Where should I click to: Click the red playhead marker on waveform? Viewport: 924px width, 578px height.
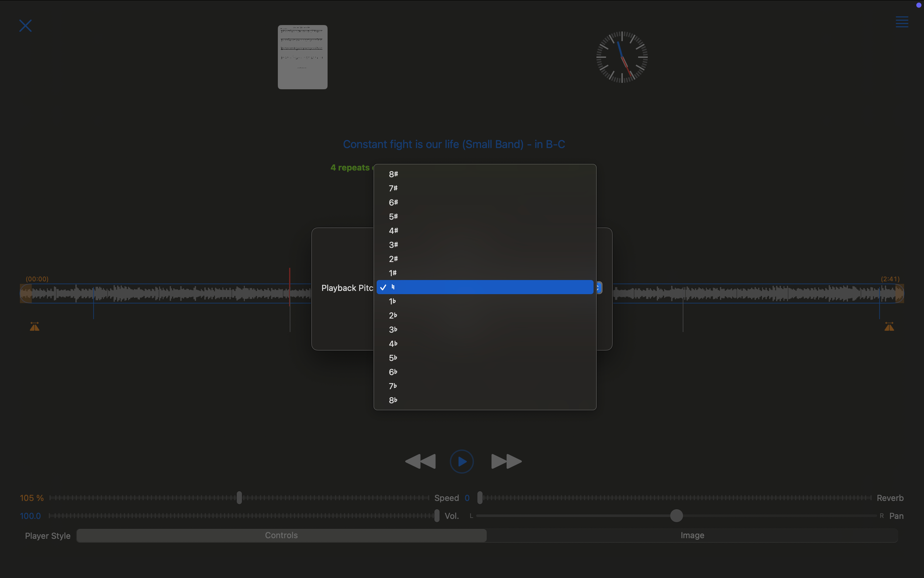coord(290,287)
